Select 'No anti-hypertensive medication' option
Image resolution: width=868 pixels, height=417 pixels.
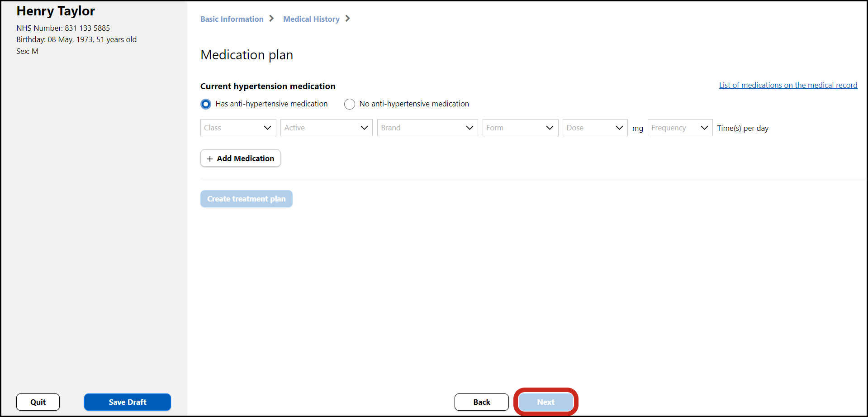[x=350, y=104]
